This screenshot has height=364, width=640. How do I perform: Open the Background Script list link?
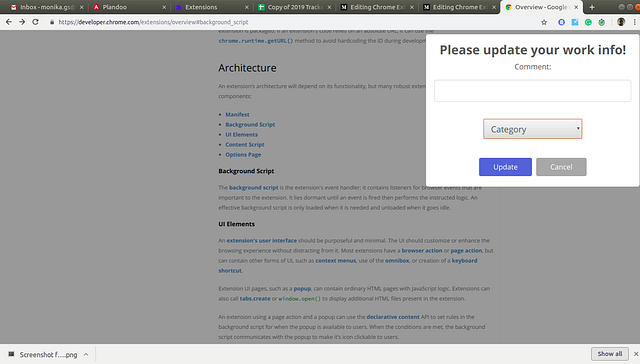click(250, 124)
